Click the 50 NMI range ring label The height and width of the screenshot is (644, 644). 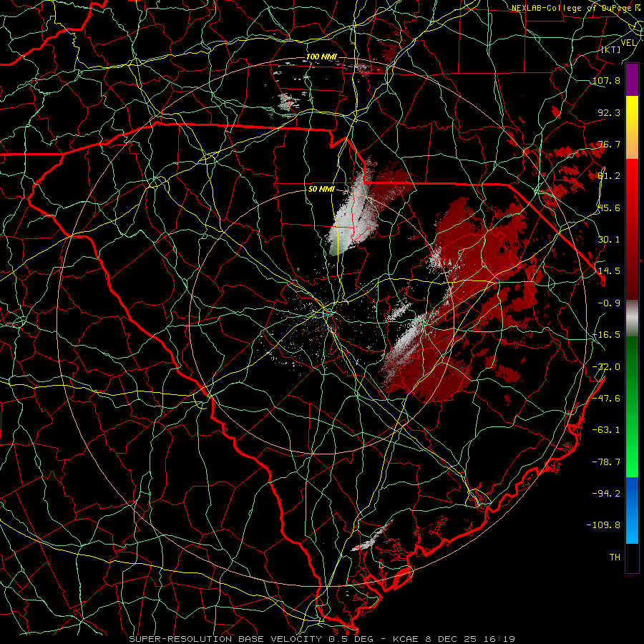coord(321,190)
